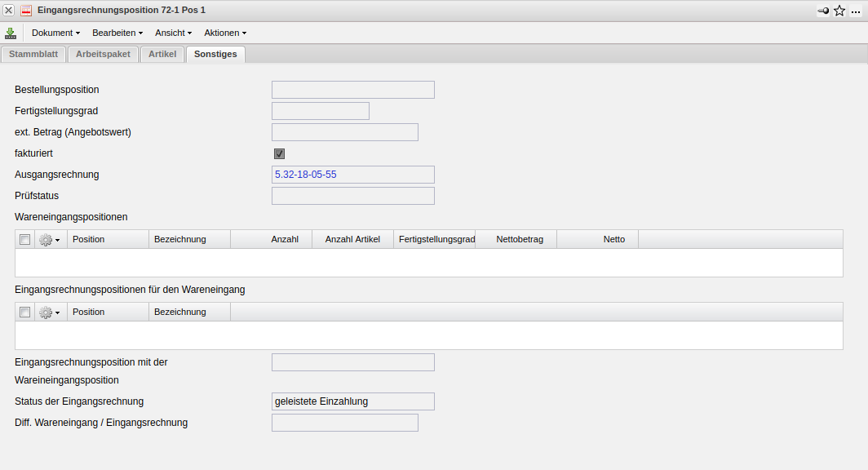Screen dimensions: 868x470
Task: Click the Fertigstellungsgrad input field
Action: [x=321, y=111]
